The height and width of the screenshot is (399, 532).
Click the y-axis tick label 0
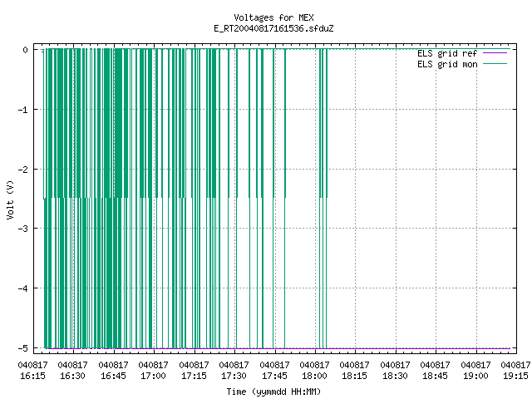[x=26, y=50]
